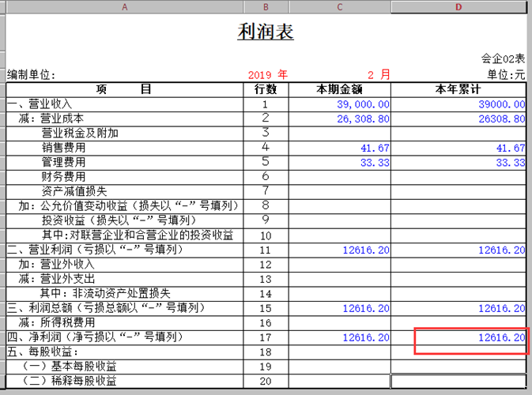
Task: Click 管理费用 本年累计 value 33.33
Action: coord(511,163)
